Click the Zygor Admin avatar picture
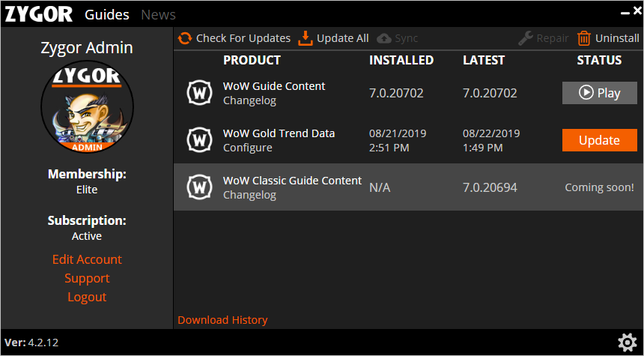This screenshot has width=644, height=356. pos(87,107)
